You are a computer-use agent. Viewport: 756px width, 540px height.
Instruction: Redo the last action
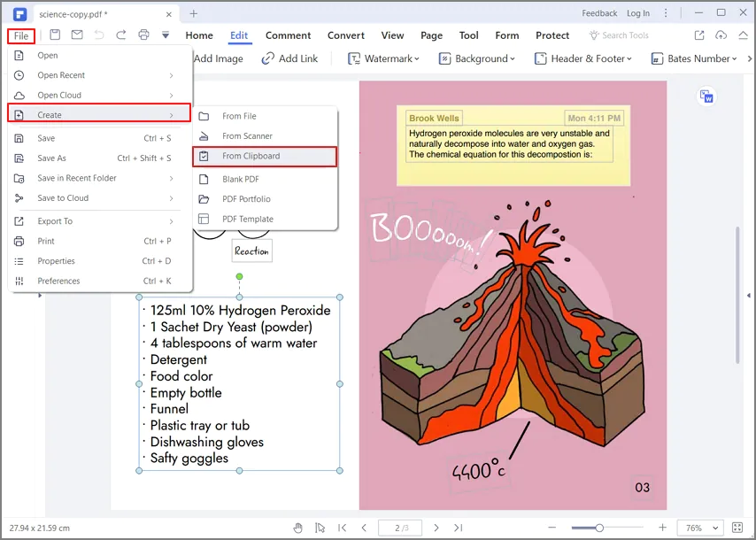pyautogui.click(x=120, y=34)
